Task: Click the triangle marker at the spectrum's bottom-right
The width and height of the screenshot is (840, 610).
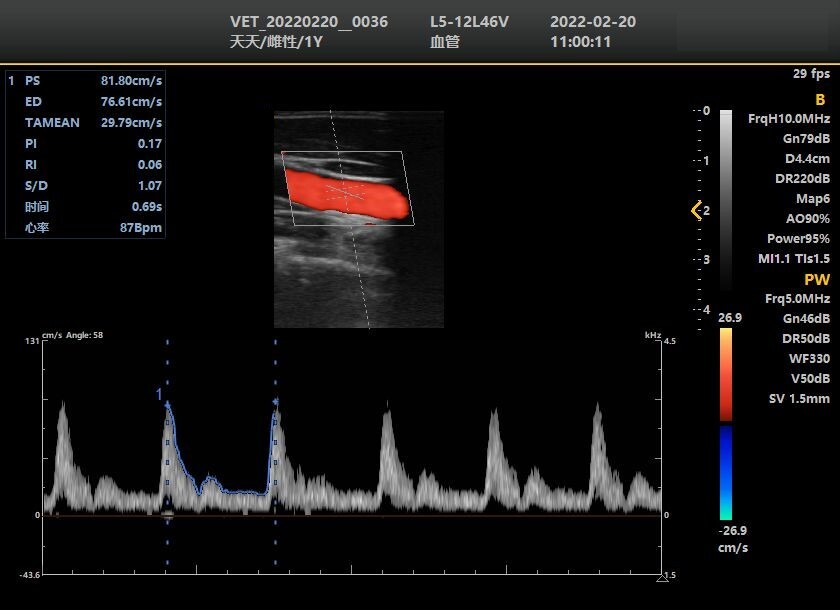Action: point(661,578)
